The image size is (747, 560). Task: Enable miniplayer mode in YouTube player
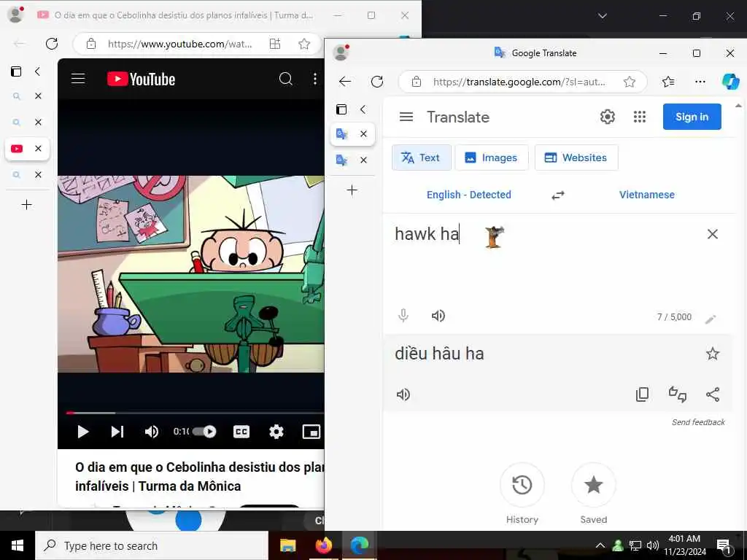click(311, 432)
